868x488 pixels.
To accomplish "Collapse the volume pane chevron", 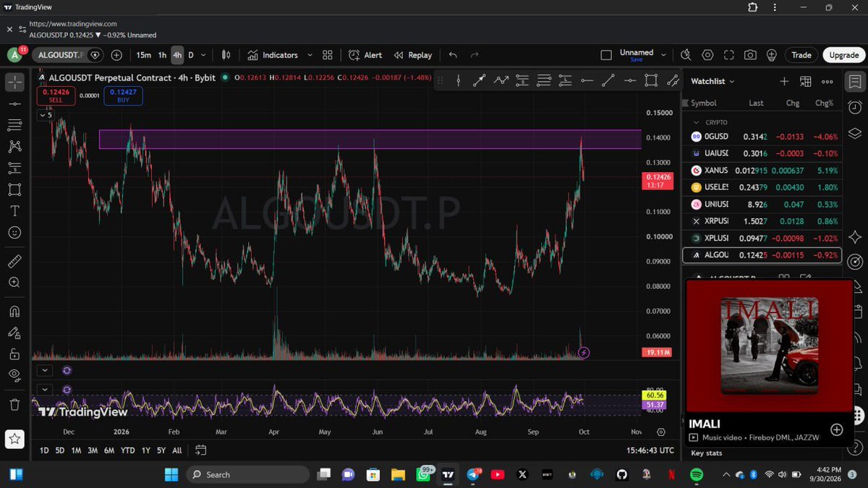I will (x=46, y=370).
